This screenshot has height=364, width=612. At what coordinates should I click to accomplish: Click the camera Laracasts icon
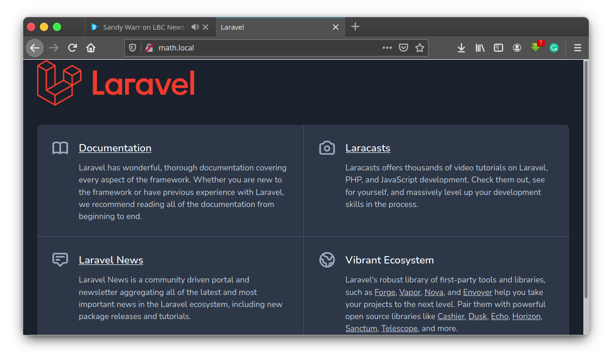pos(327,148)
